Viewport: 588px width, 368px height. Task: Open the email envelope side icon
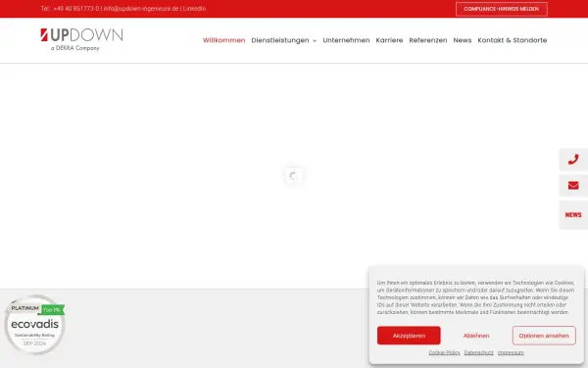coord(573,185)
